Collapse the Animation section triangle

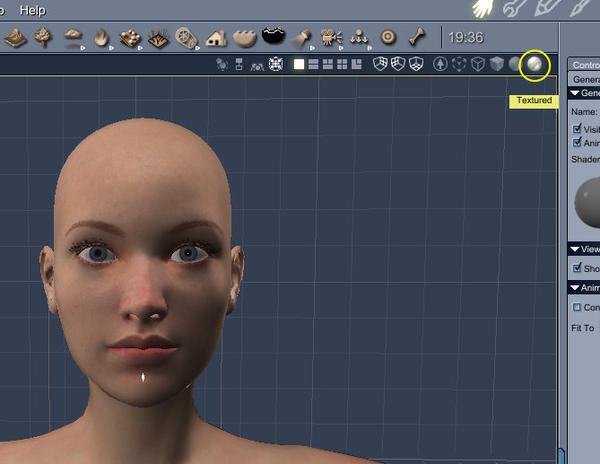574,288
